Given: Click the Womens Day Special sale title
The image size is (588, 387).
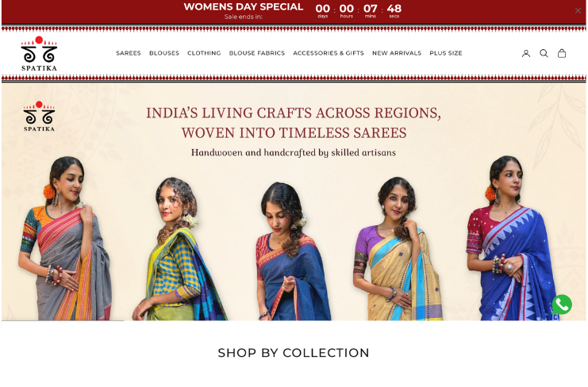Looking at the screenshot, I should [244, 7].
